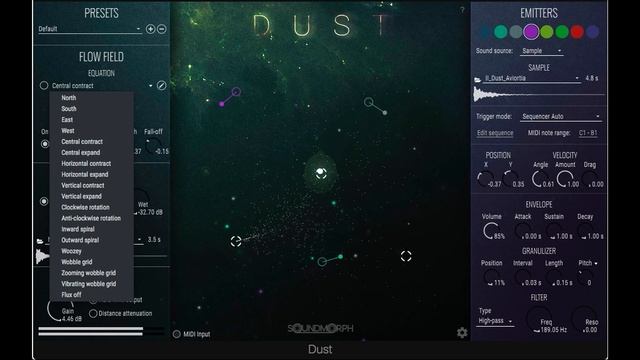Open Trigger mode Sequencer Auto dropdown
The image size is (640, 360).
point(560,117)
